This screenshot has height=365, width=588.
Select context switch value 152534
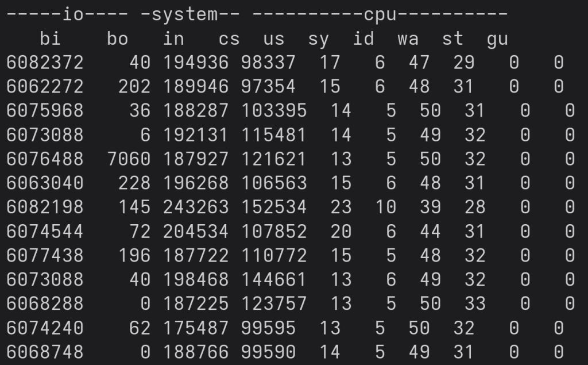[273, 208]
